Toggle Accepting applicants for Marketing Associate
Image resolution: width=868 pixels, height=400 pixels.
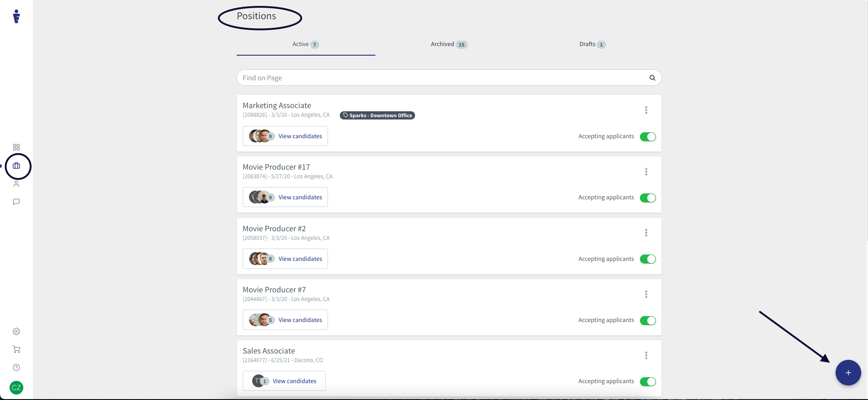(x=648, y=137)
